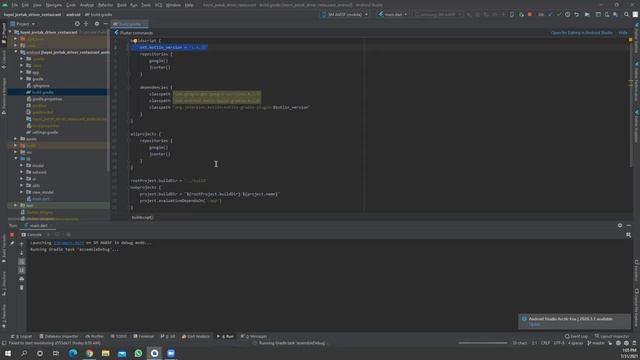Open the File menu
The height and width of the screenshot is (360, 640).
(15, 5)
